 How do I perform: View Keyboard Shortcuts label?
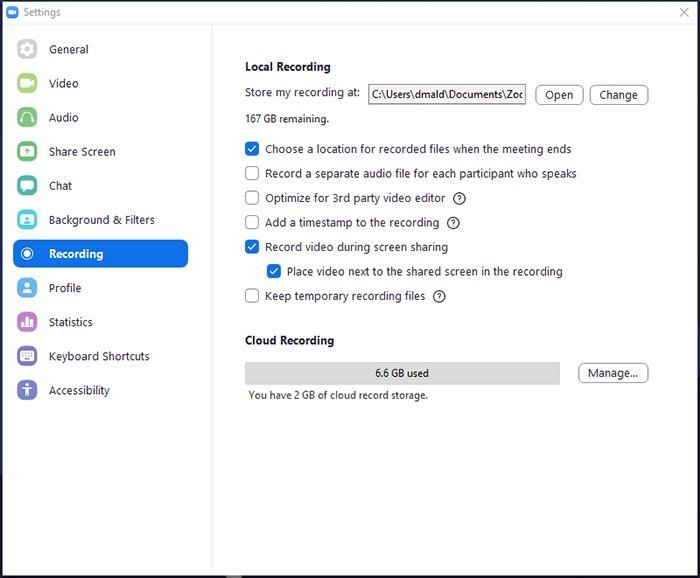(x=99, y=356)
